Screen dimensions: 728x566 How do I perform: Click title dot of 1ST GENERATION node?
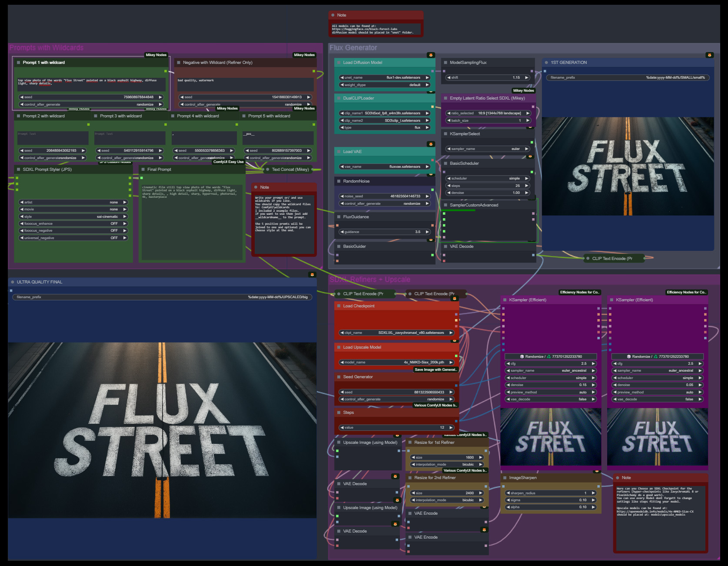(x=546, y=63)
